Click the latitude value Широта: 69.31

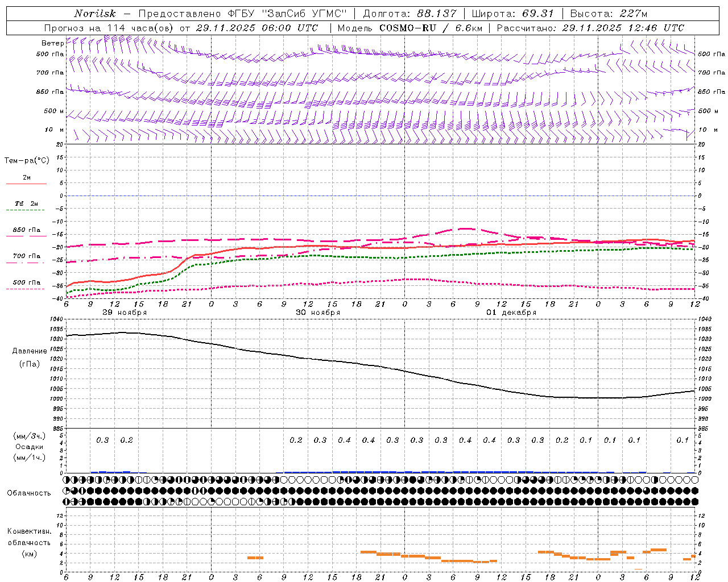coord(512,14)
